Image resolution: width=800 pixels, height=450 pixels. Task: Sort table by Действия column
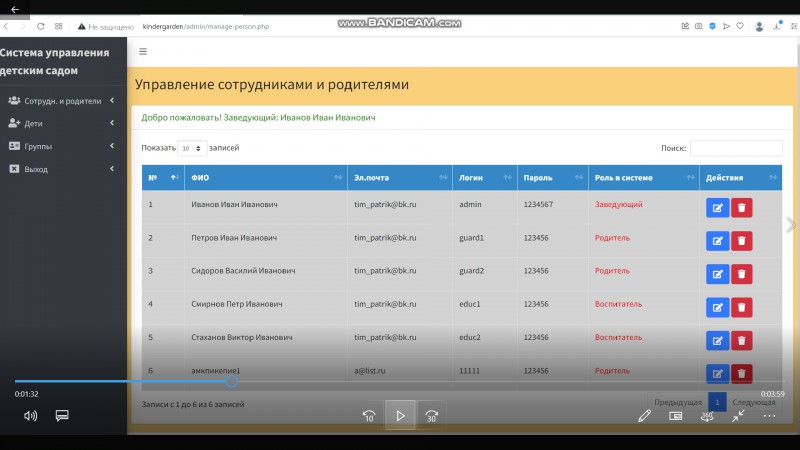740,178
